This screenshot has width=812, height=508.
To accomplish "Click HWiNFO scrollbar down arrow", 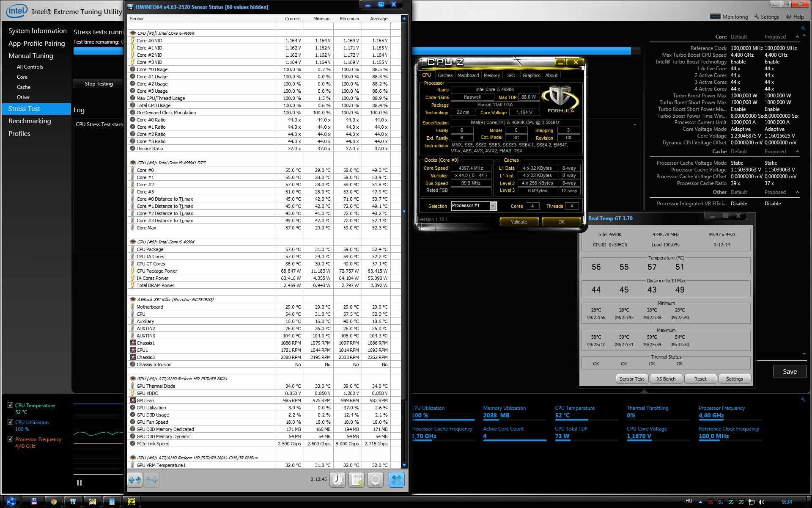I will [x=404, y=465].
